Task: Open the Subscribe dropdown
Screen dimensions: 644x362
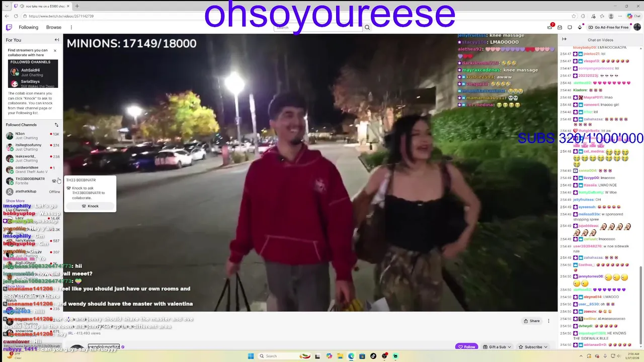Action: coord(533,347)
